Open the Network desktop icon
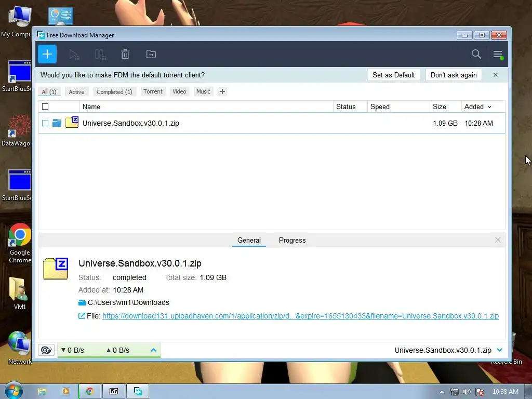The width and height of the screenshot is (532, 399). [19, 348]
